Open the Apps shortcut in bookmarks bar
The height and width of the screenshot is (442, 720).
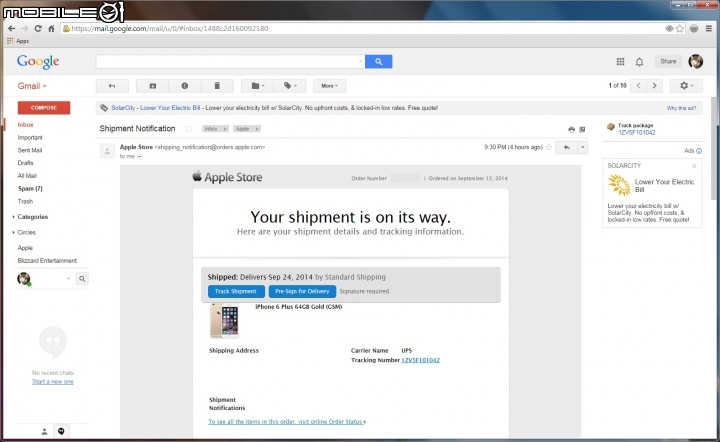coord(18,41)
